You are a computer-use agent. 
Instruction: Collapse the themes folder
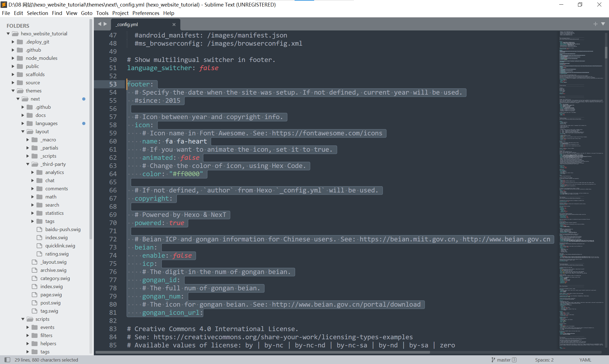[x=13, y=91]
